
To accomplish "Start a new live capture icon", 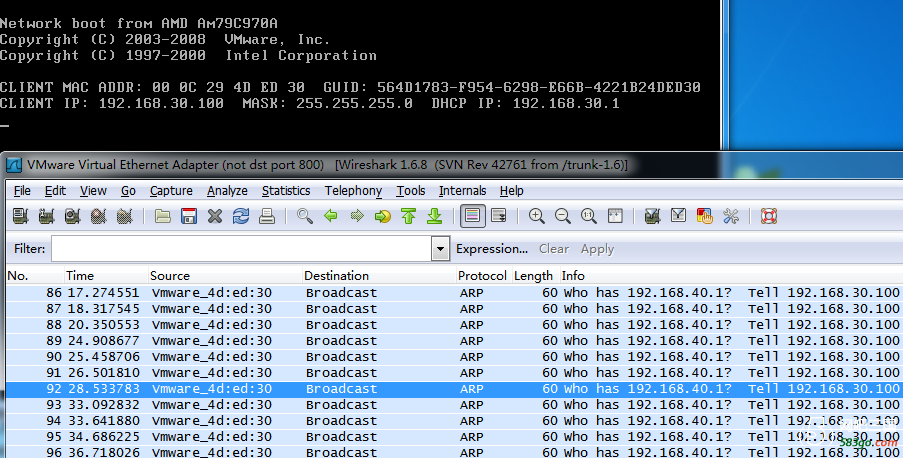I will [73, 216].
